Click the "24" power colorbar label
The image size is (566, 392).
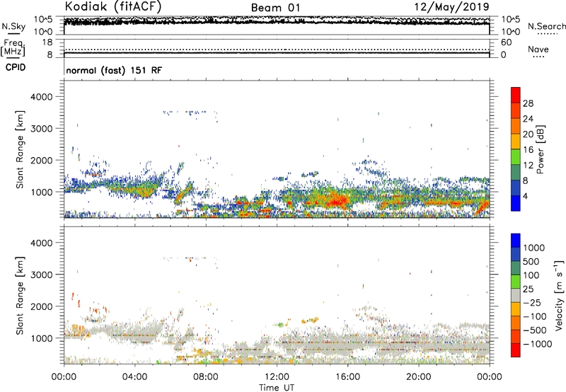[x=528, y=119]
